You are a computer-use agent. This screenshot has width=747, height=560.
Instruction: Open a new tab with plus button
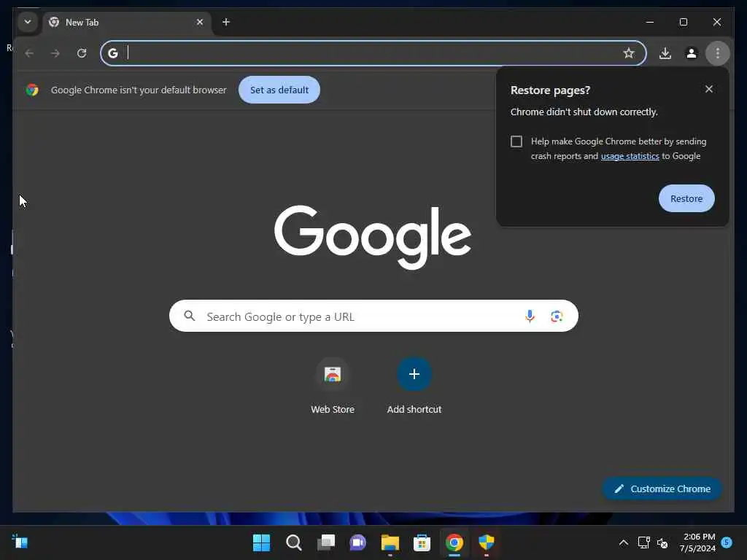coord(226,22)
